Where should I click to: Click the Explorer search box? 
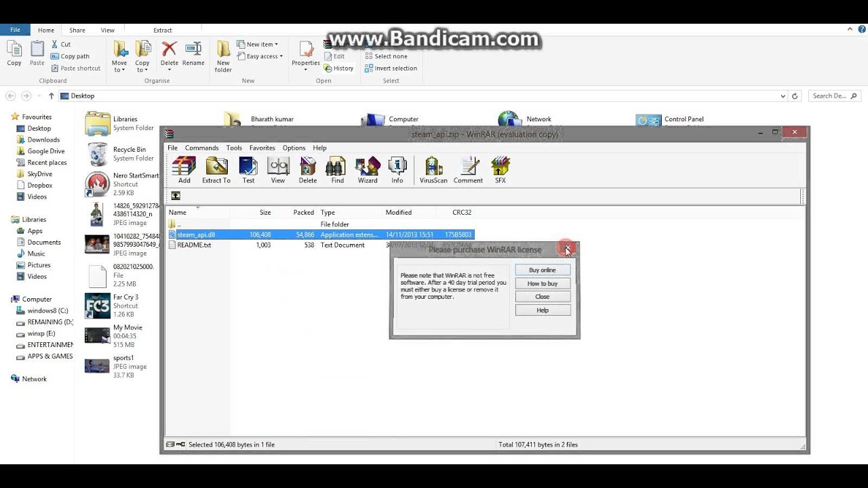(835, 96)
